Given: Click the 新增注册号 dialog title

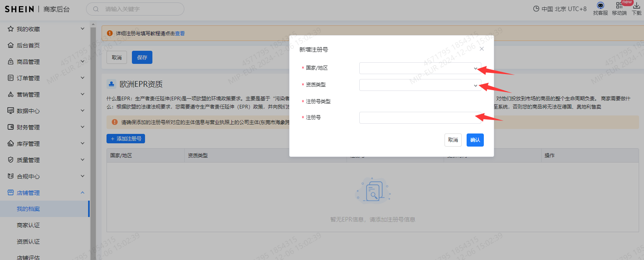Looking at the screenshot, I should (314, 50).
